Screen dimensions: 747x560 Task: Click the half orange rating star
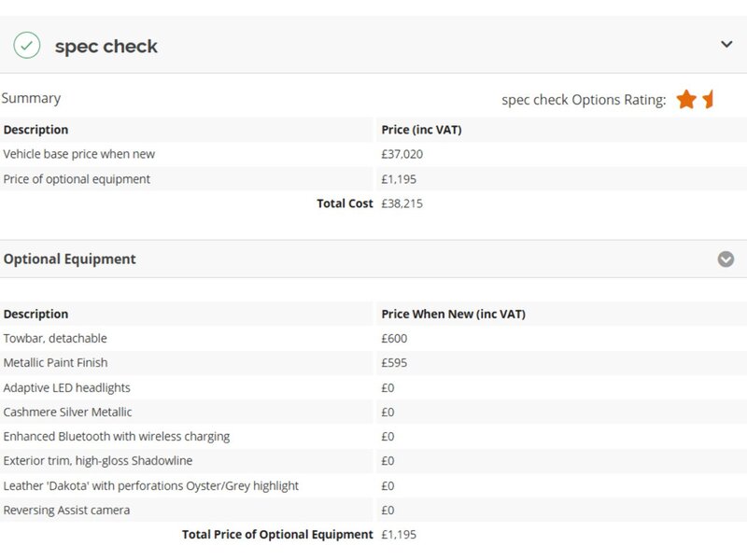[708, 99]
